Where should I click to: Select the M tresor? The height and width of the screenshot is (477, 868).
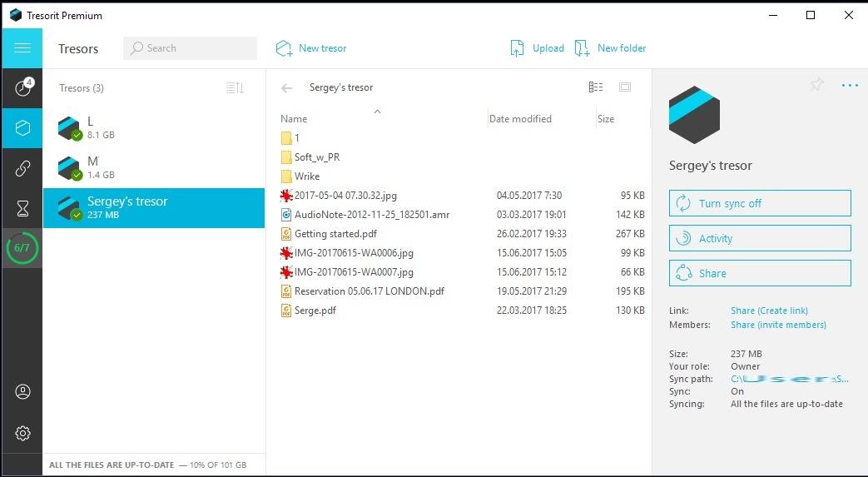(x=154, y=168)
